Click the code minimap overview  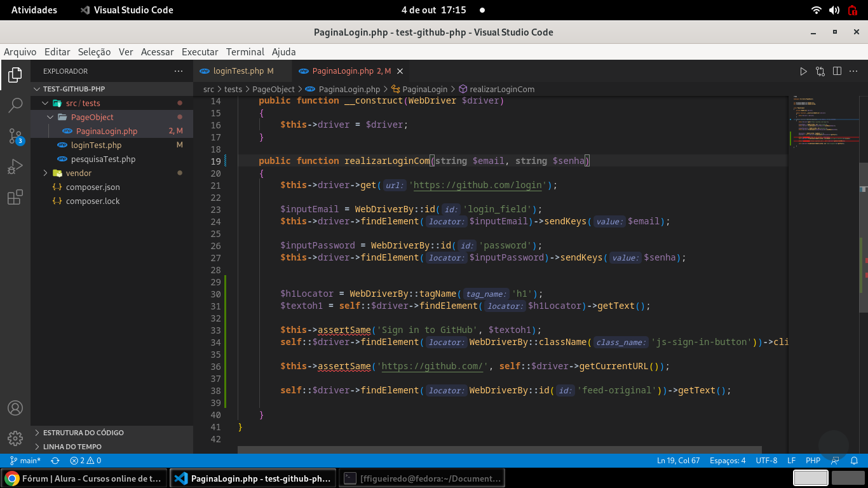tap(823, 121)
